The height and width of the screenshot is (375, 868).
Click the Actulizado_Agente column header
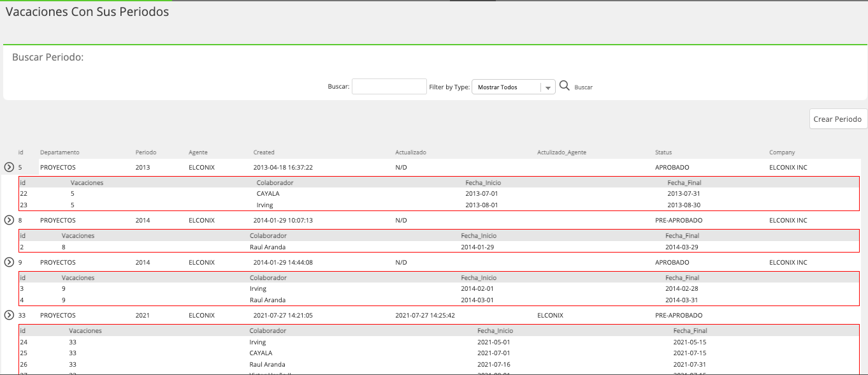coord(561,152)
